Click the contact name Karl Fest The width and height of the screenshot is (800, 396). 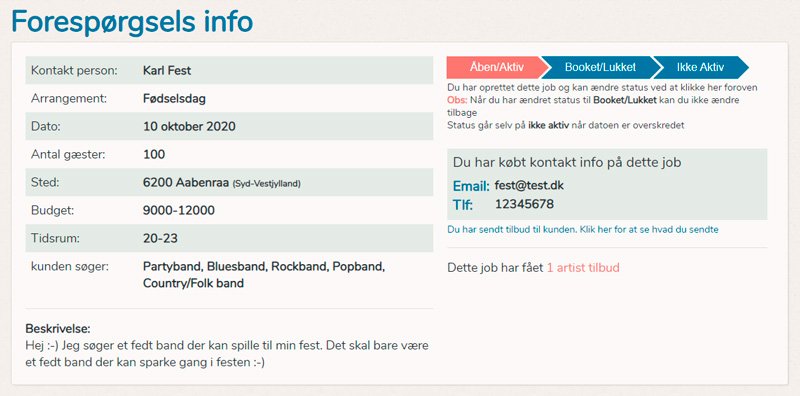point(167,70)
